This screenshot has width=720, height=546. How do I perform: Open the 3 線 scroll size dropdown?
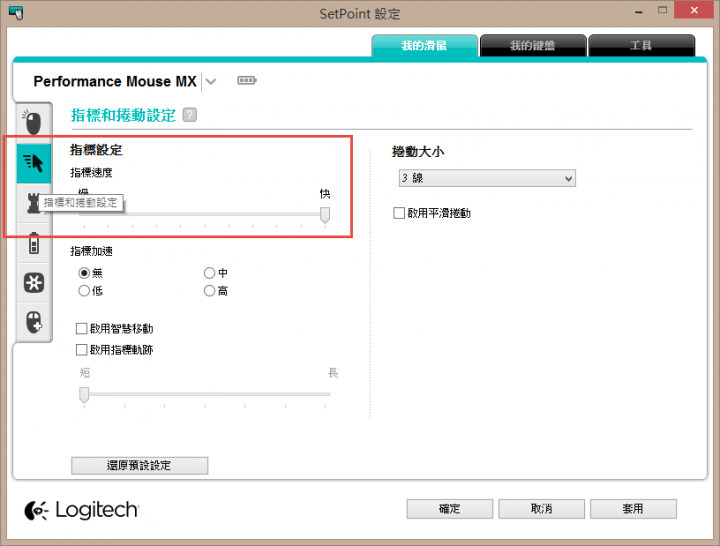click(487, 178)
